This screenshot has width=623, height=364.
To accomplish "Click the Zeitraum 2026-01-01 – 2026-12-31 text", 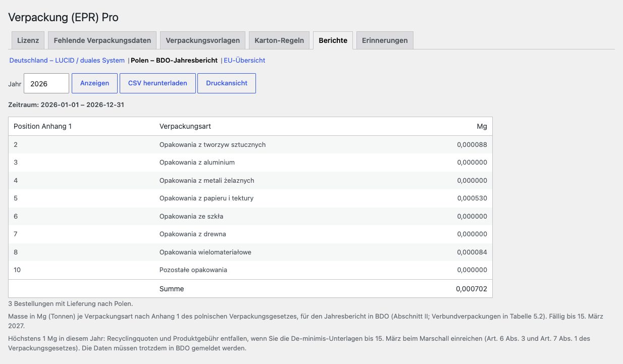I will click(66, 105).
